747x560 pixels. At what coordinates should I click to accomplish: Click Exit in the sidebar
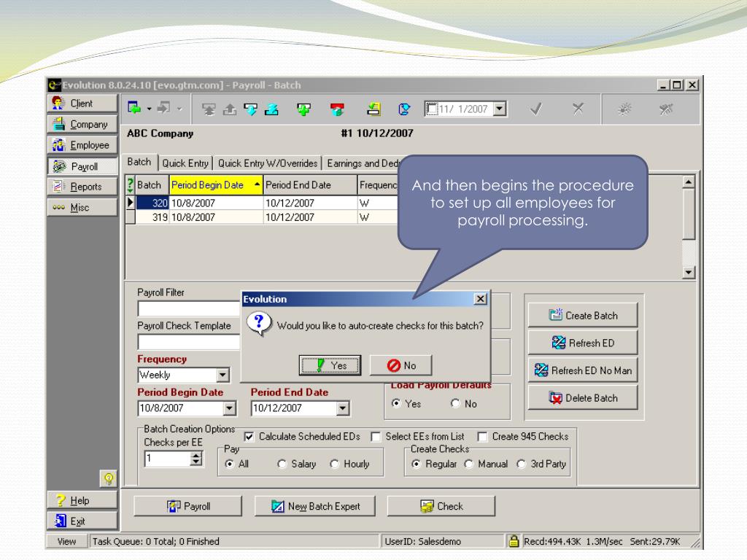pos(82,521)
